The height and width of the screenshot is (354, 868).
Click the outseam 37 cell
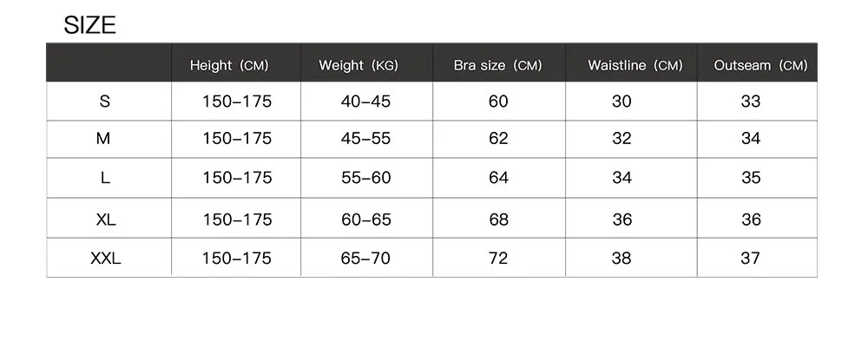pos(751,259)
